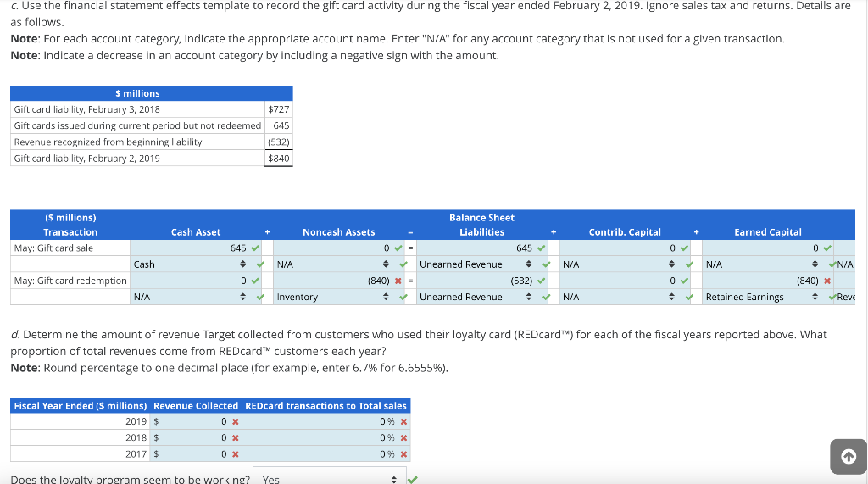Edit the incorrect Noncash Assets (840) field

click(332, 281)
